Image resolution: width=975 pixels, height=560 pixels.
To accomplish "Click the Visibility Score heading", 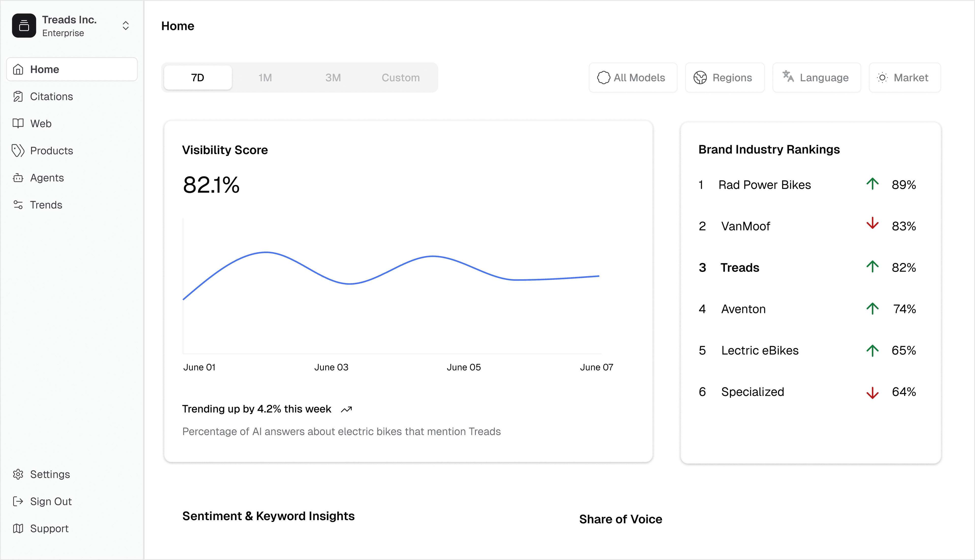I will point(225,150).
